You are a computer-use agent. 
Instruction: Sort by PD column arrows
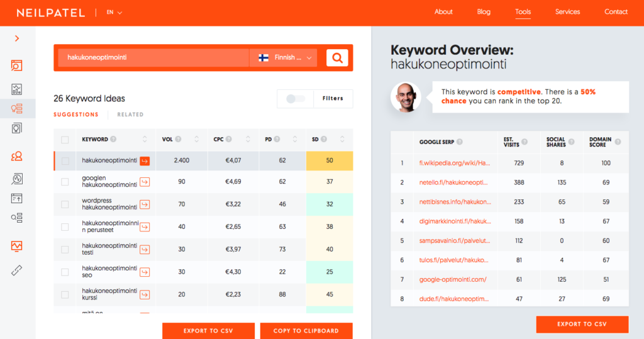click(x=294, y=139)
